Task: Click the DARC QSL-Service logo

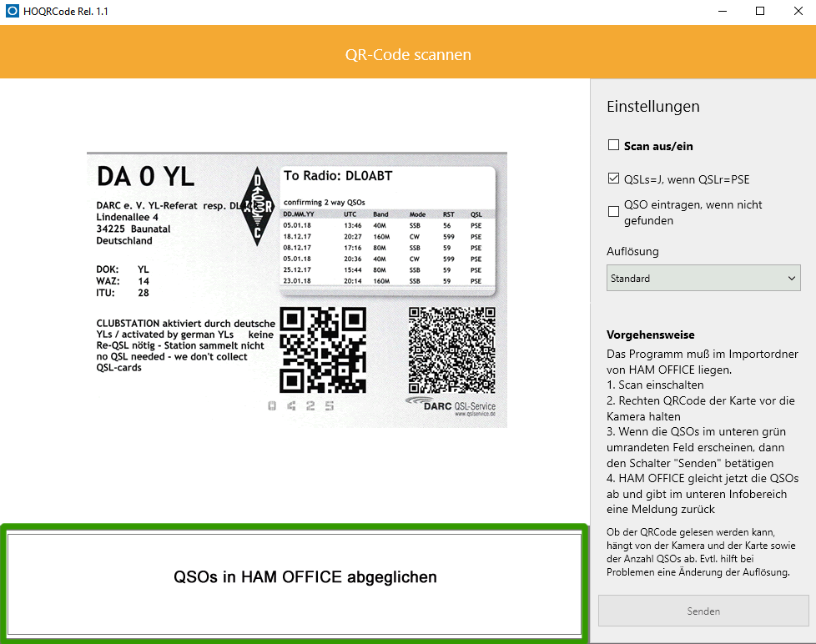Action: 451,406
